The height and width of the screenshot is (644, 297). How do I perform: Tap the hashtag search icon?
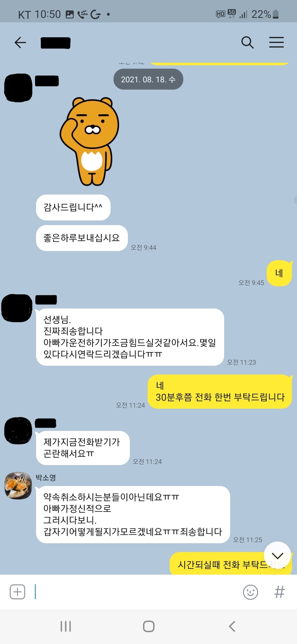(279, 592)
